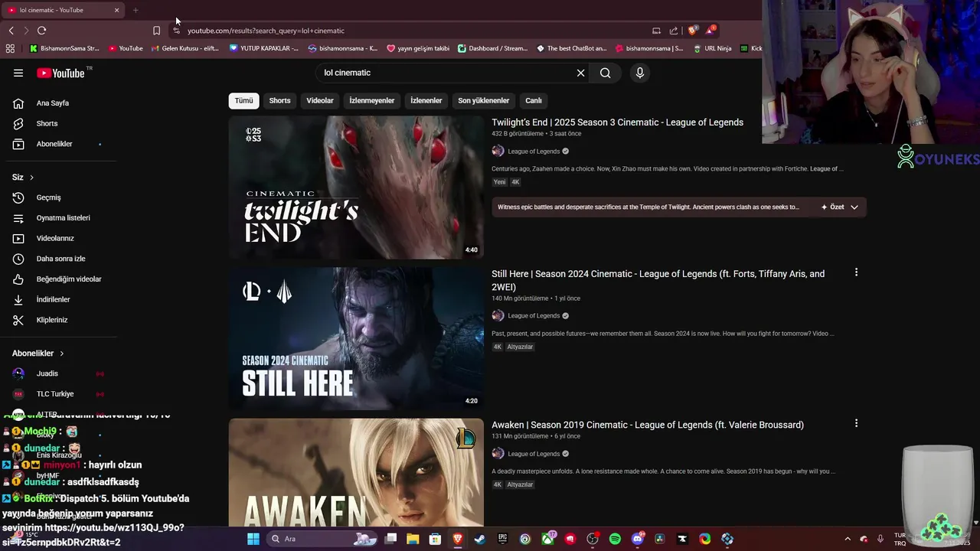Open the Twilight's End video thumbnail

[356, 187]
